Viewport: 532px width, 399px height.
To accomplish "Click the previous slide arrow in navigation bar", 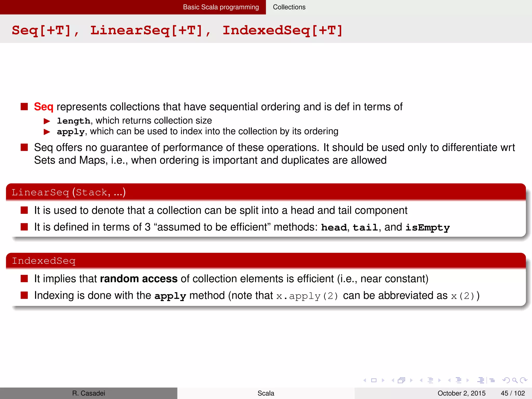I will 365,380.
